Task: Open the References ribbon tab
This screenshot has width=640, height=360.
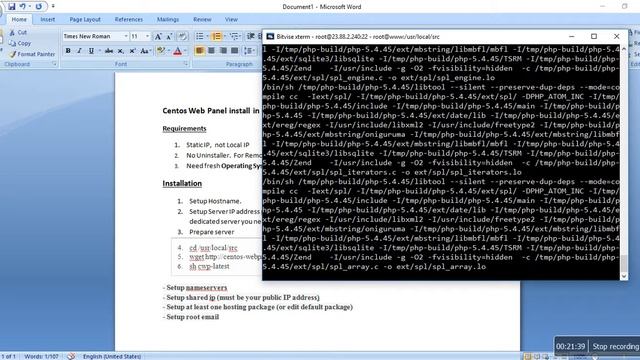Action: point(129,20)
